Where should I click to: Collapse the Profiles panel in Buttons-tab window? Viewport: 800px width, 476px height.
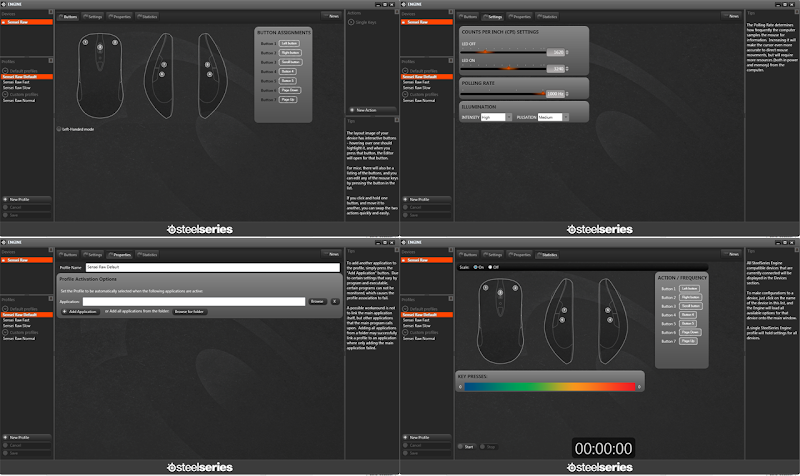51,60
